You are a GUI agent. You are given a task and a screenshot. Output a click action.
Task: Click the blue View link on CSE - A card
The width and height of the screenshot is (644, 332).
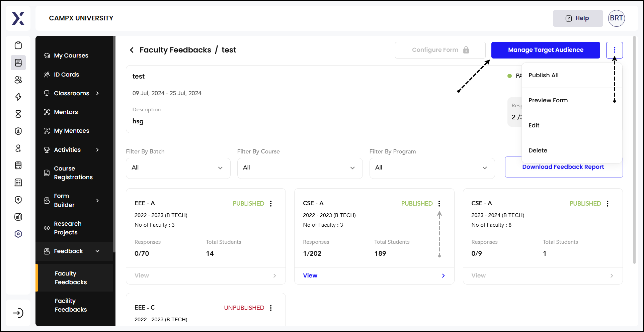[x=310, y=275]
